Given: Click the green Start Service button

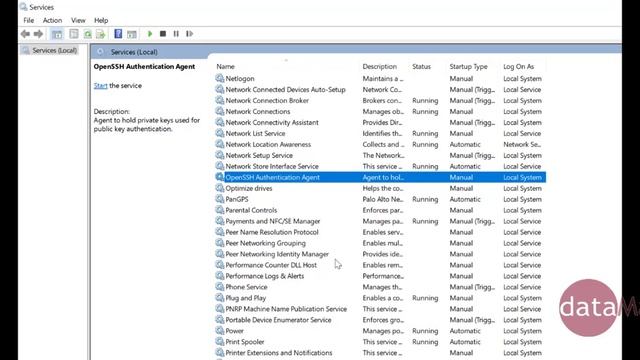Looking at the screenshot, I should (150, 34).
